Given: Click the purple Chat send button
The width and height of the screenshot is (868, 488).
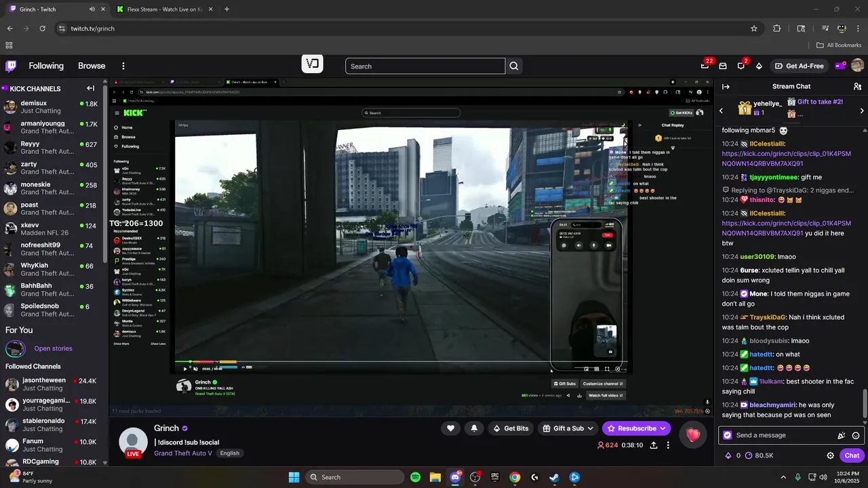Looking at the screenshot, I should pos(852,455).
